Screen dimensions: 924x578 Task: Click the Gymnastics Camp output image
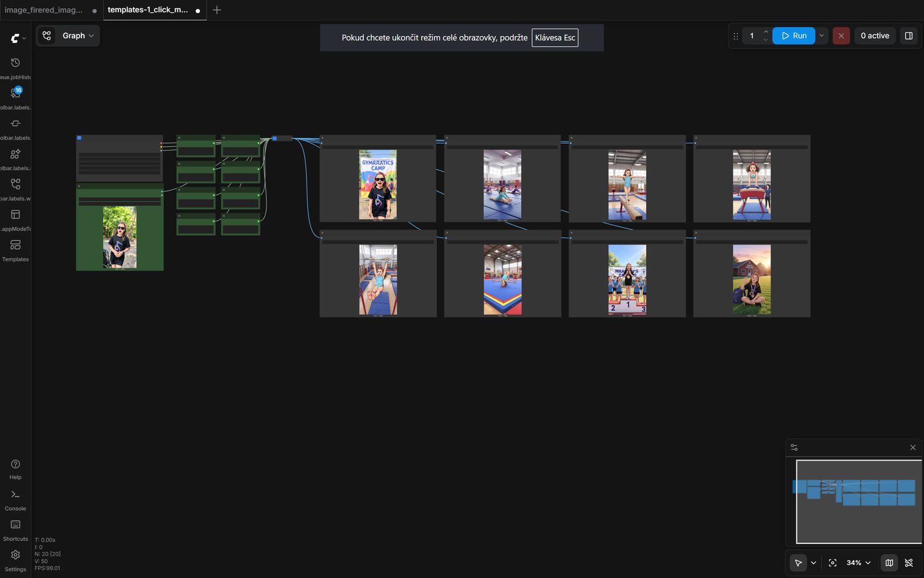click(x=378, y=184)
